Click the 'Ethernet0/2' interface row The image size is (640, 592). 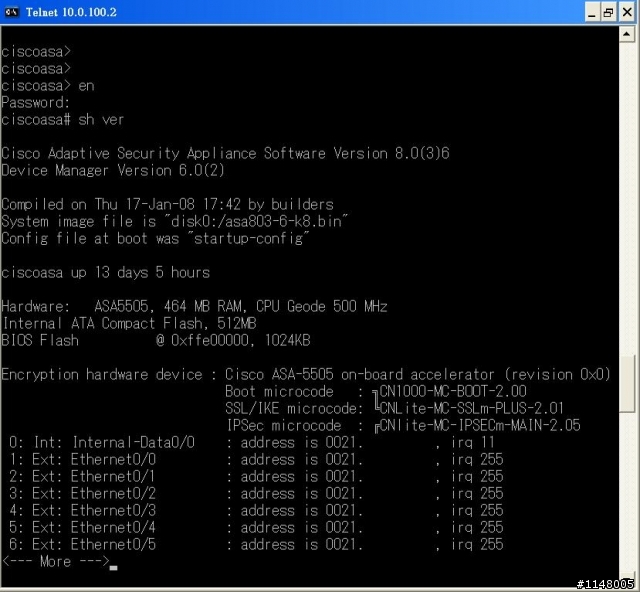(x=256, y=494)
